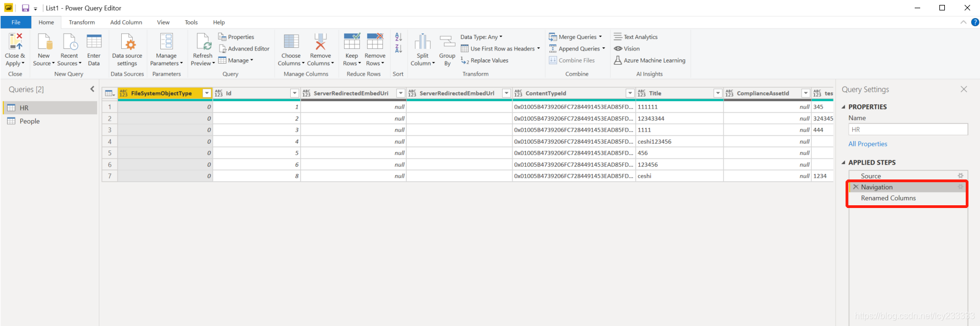Click the Keep Rows icon
This screenshot has height=326, width=980.
click(352, 42)
